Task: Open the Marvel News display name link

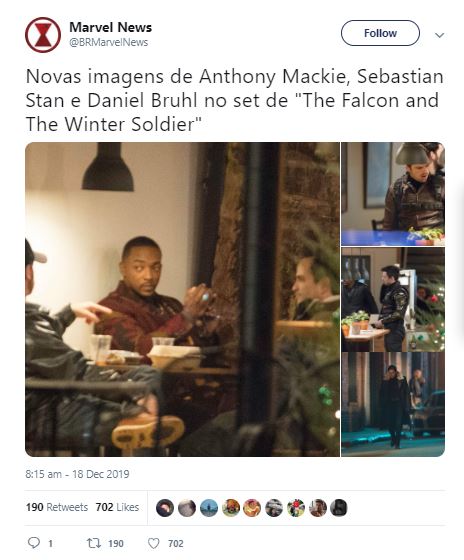Action: (x=110, y=27)
